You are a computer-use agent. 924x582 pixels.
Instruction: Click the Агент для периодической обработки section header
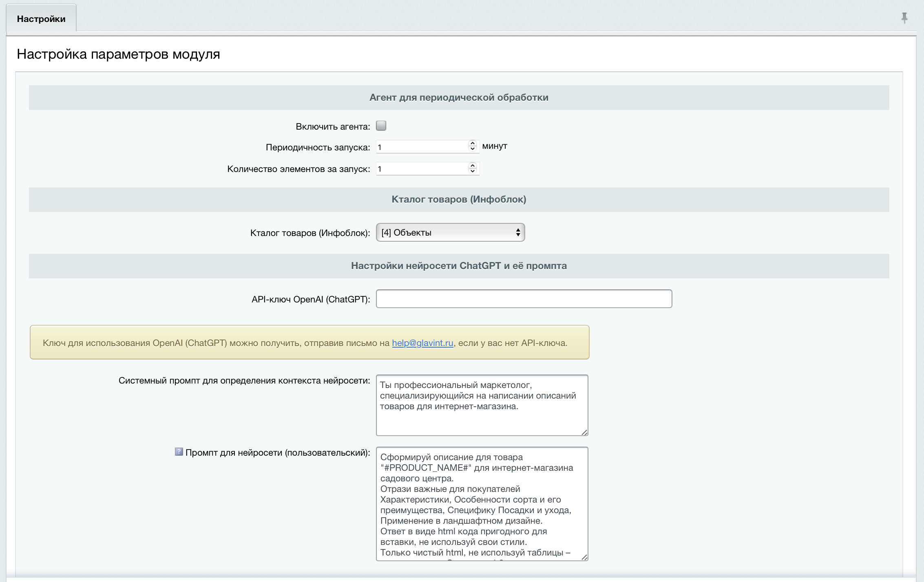459,97
